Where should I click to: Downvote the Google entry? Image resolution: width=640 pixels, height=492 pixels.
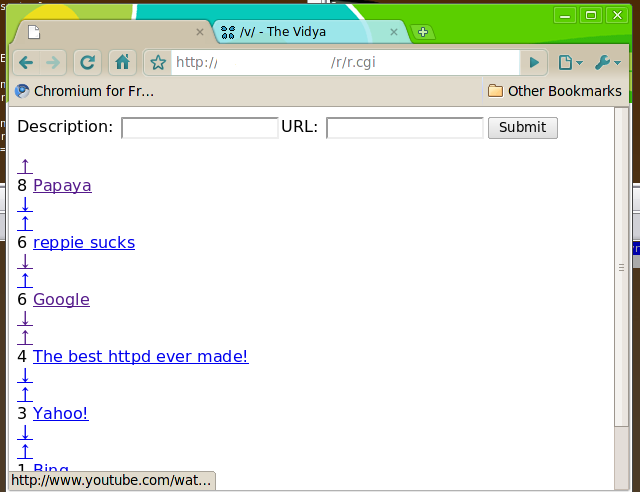pyautogui.click(x=25, y=318)
